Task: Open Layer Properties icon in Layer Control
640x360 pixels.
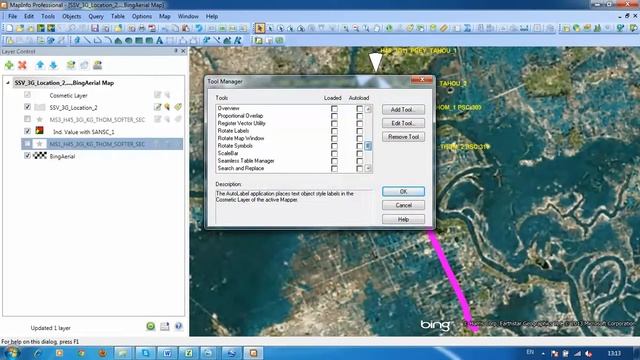Action: click(x=71, y=65)
